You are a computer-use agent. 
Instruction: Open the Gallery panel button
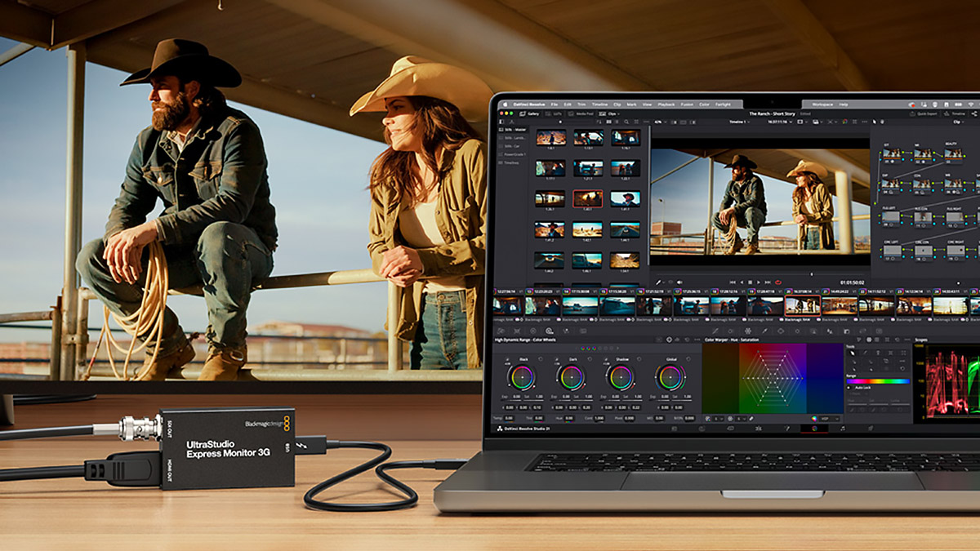coord(528,113)
